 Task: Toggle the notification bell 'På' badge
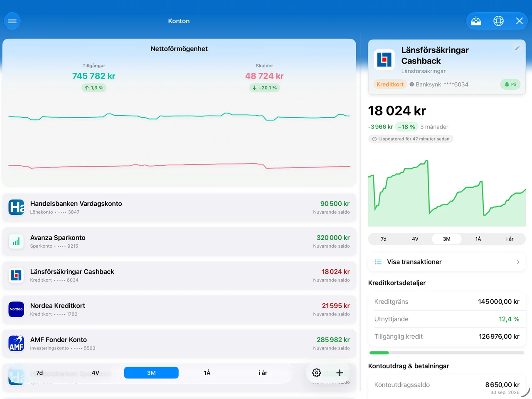tap(510, 84)
